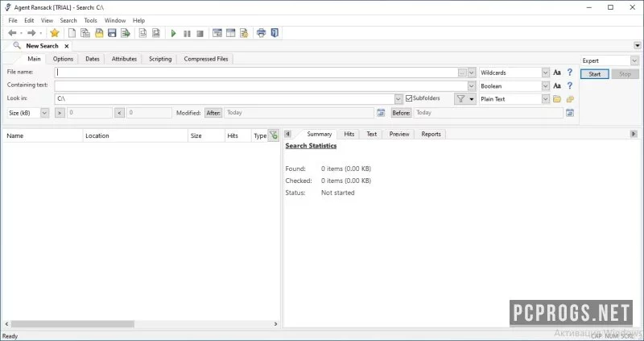Toggle the Modified Before button

(401, 113)
